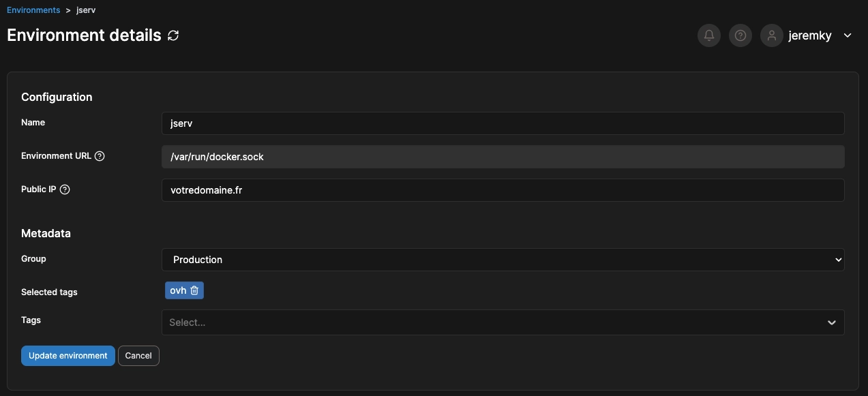Click inside the Tags Select... box
The height and width of the screenshot is (396, 868).
[x=491, y=322]
